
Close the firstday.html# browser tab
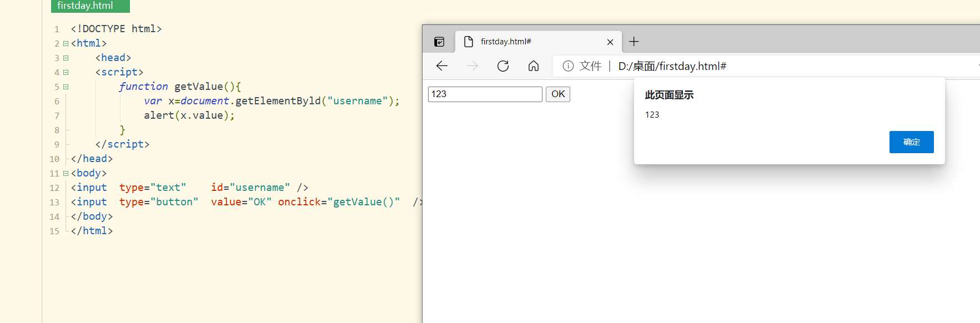point(610,42)
